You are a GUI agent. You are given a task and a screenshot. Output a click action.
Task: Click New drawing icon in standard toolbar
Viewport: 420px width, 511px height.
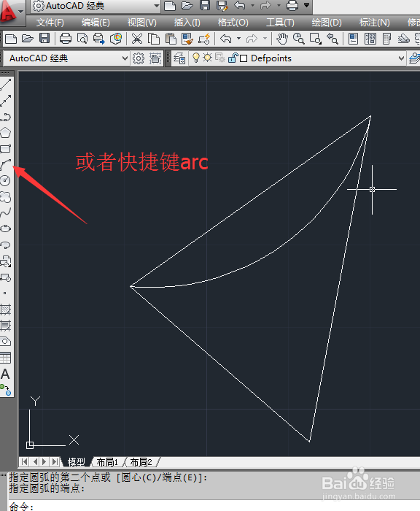pos(11,39)
